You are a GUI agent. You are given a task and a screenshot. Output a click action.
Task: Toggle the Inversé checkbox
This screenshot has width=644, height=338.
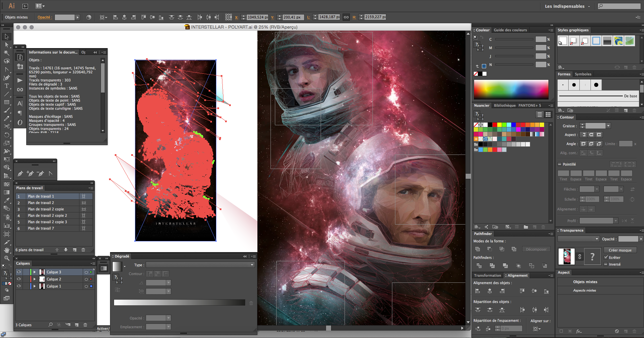pos(606,264)
